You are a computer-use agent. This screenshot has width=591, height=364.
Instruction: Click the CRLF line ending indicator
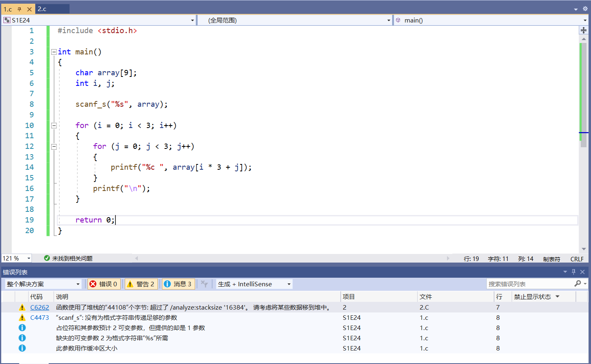click(577, 259)
